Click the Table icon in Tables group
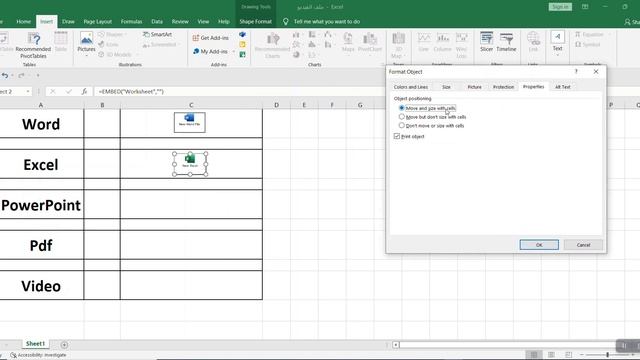This screenshot has height=360, width=640. tap(61, 42)
